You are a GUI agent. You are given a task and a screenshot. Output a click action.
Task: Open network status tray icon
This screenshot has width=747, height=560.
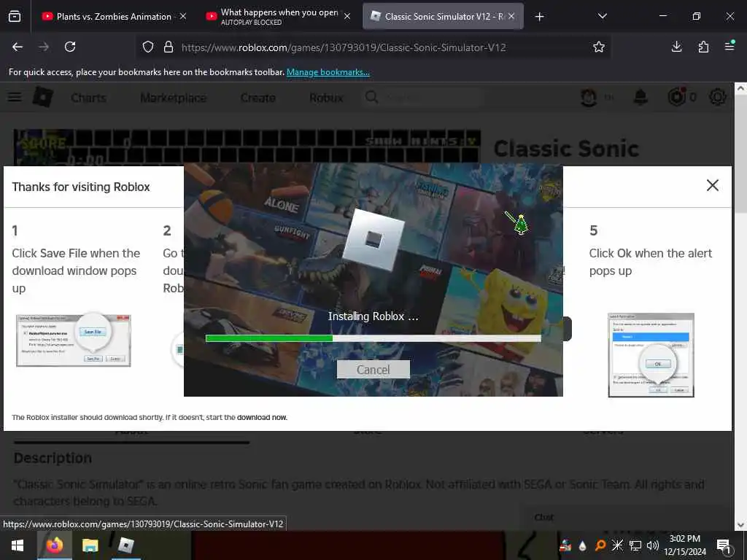click(635, 545)
